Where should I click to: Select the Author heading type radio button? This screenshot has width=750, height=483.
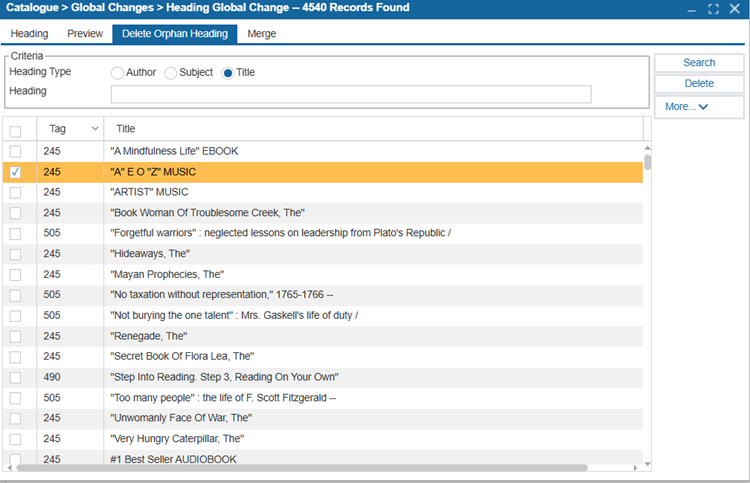tap(117, 73)
